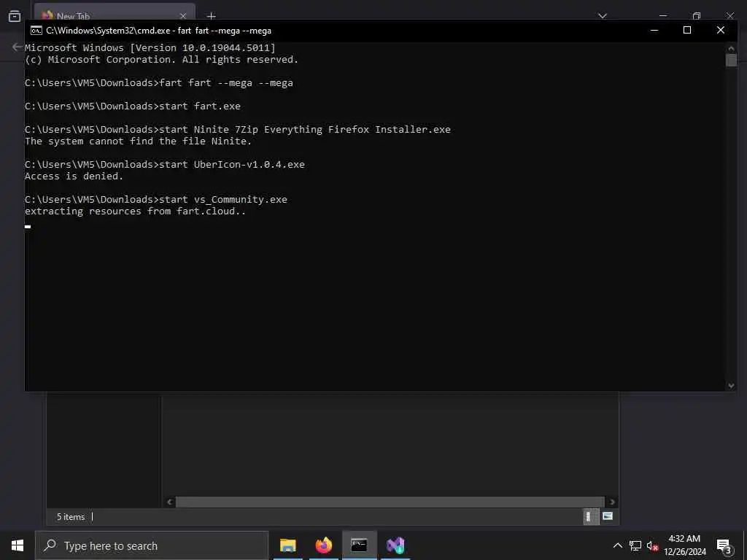The width and height of the screenshot is (747, 560).
Task: Click the cmd.exe title bar icon
Action: pos(36,31)
